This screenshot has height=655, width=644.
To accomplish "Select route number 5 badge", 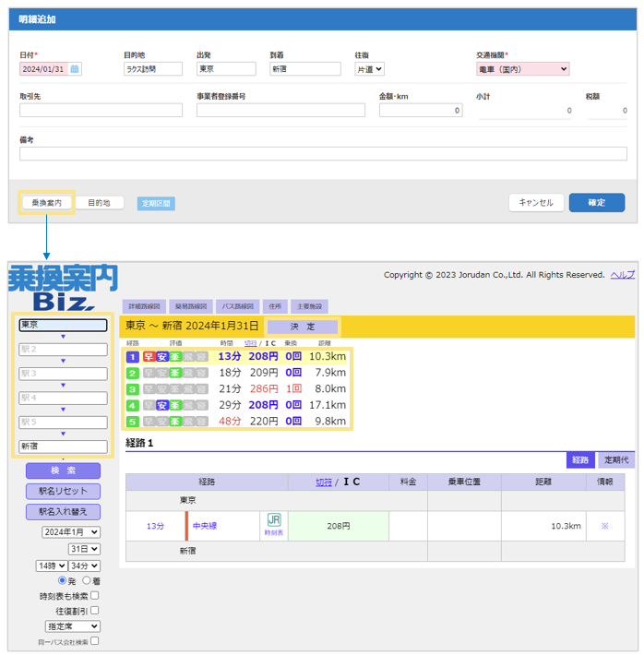I will [132, 421].
